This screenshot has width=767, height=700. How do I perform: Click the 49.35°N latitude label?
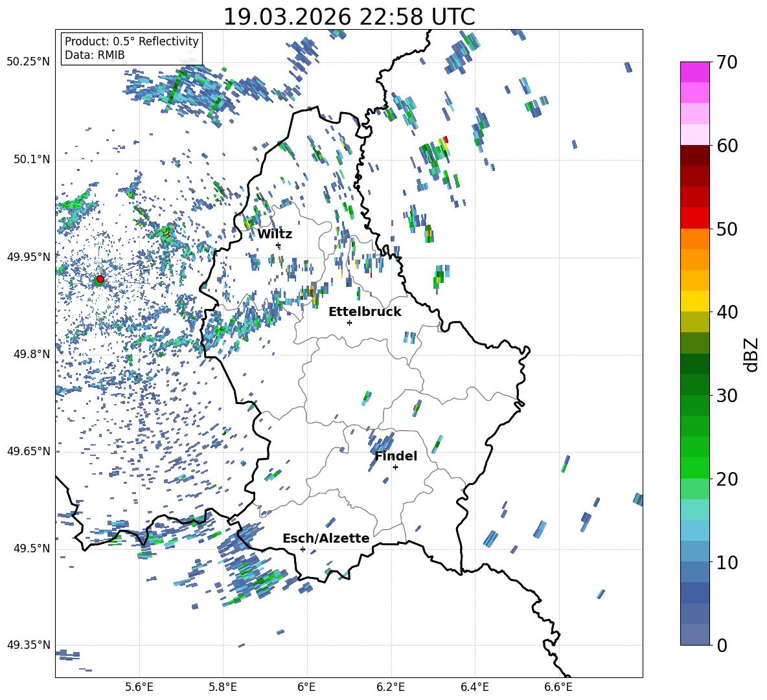point(29,645)
